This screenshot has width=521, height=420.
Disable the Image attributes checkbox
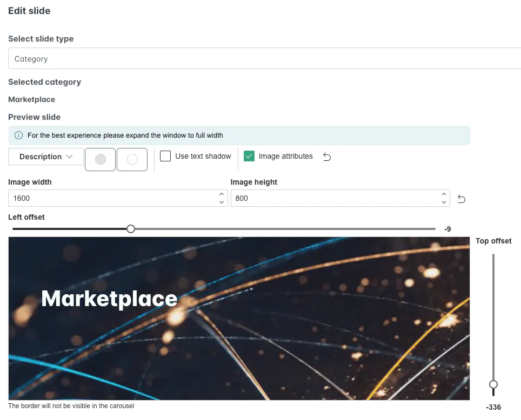pos(249,156)
